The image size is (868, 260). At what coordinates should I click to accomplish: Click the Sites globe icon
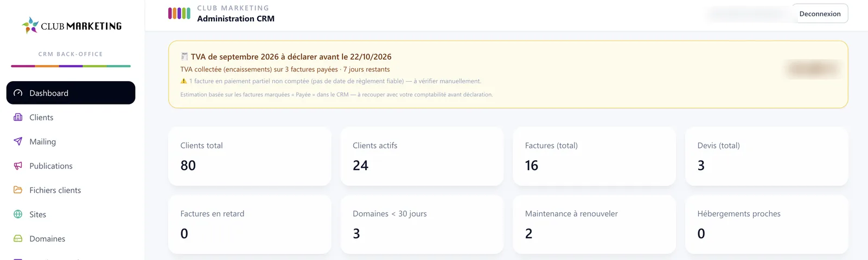pyautogui.click(x=18, y=214)
